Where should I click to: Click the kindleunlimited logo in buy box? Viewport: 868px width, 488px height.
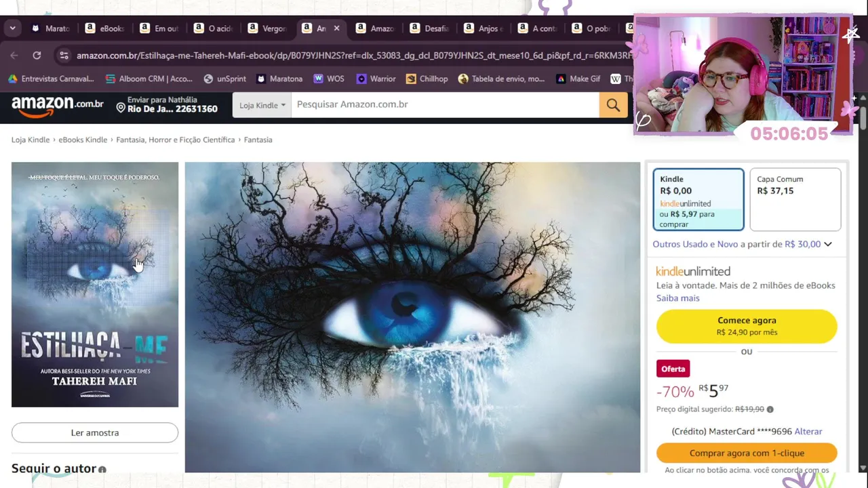point(693,271)
